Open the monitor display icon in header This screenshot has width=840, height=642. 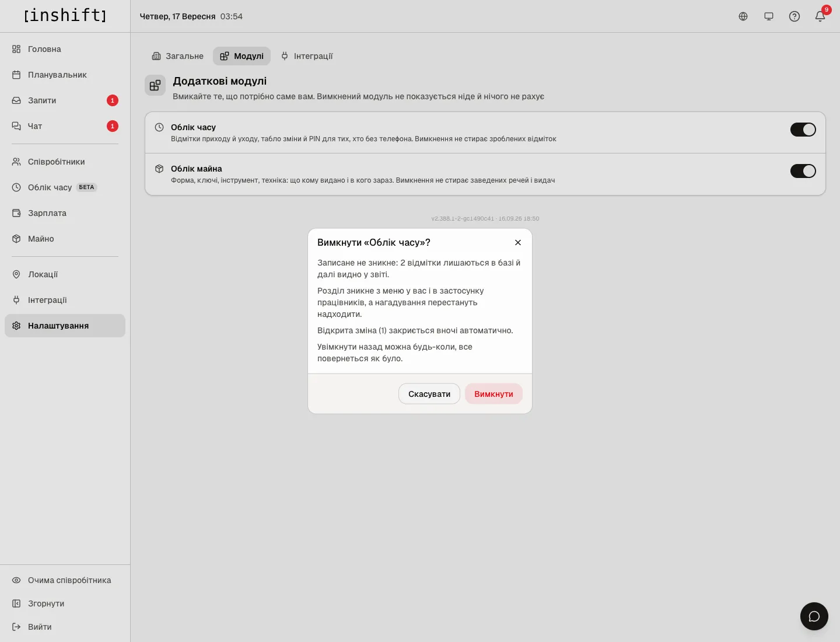tap(769, 16)
